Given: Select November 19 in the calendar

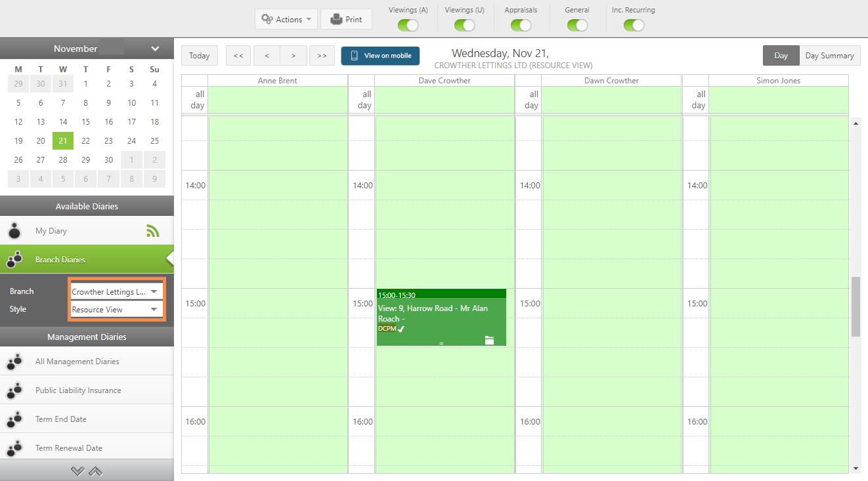Looking at the screenshot, I should click(18, 140).
